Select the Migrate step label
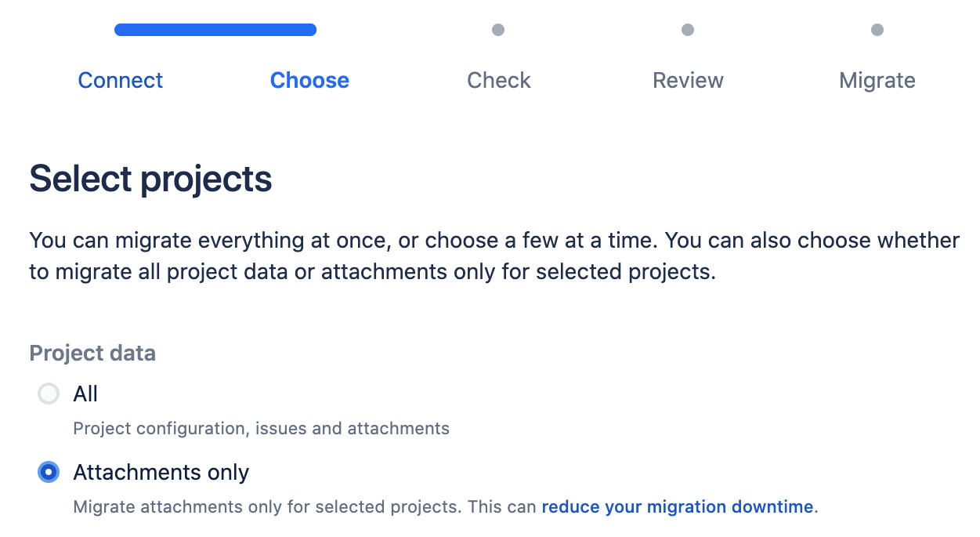The image size is (980, 537). click(x=877, y=80)
